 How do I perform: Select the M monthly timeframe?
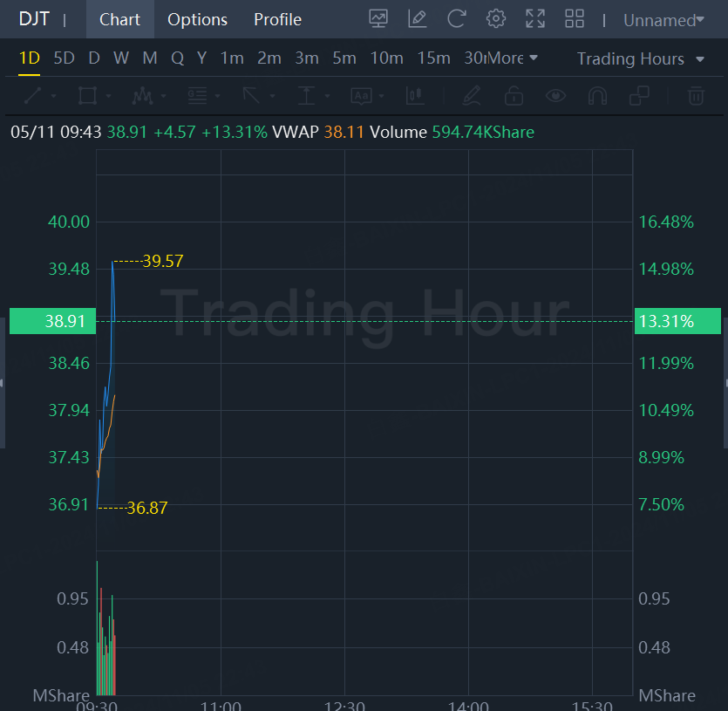(149, 58)
